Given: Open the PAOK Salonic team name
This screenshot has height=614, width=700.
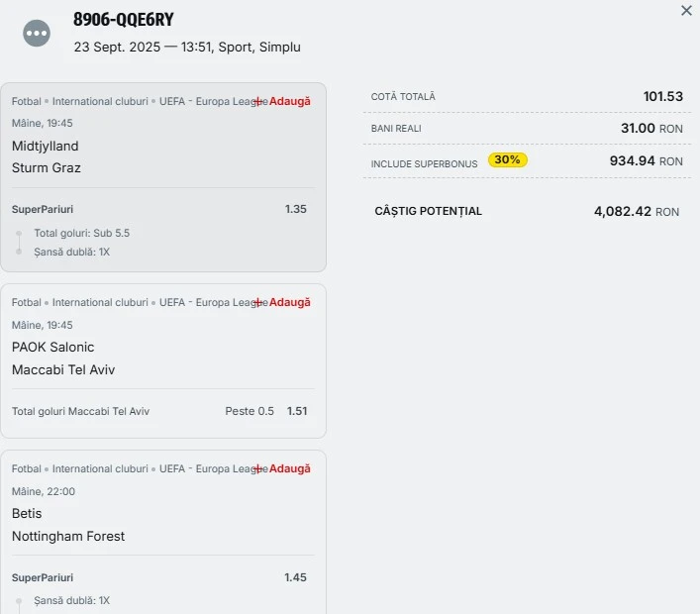Looking at the screenshot, I should click(x=53, y=347).
